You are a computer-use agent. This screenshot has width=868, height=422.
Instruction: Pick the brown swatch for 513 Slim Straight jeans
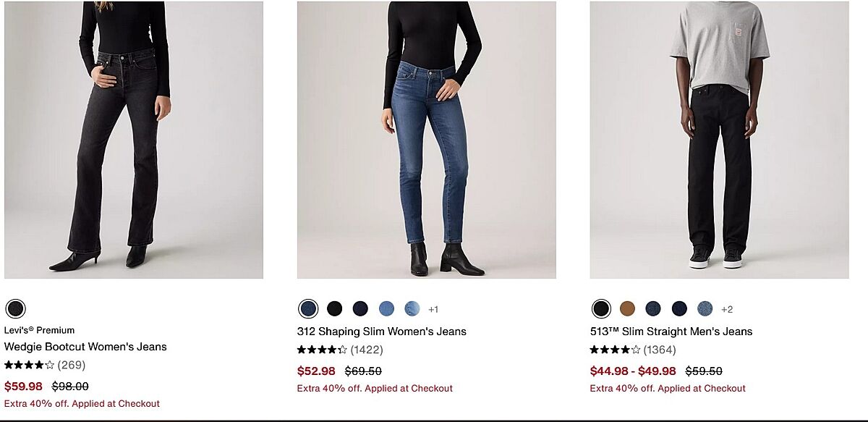(x=627, y=309)
